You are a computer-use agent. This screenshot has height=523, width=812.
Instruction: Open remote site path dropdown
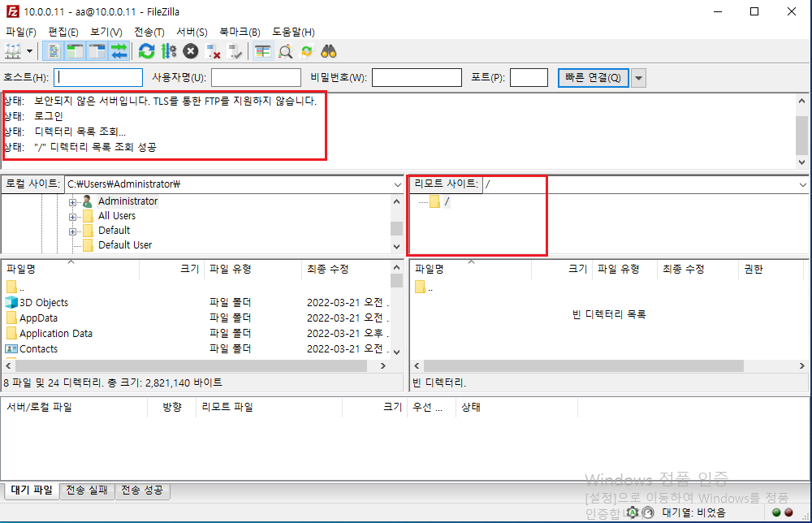pos(803,184)
